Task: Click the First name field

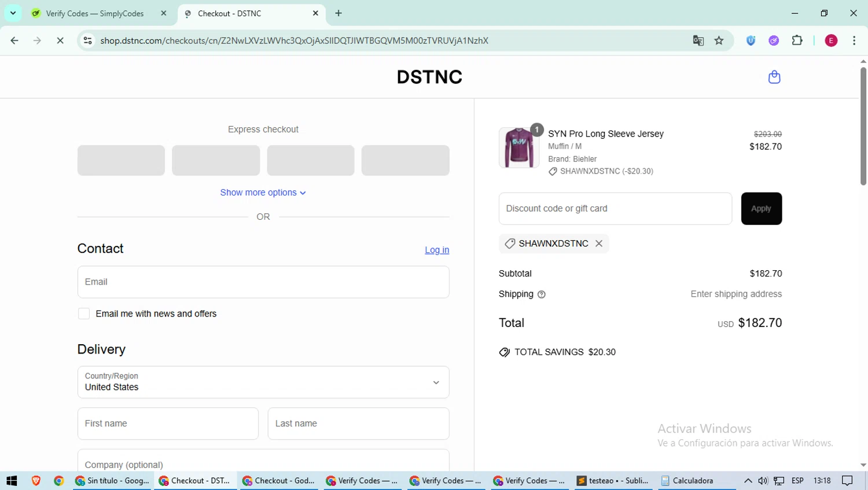Action: 168,423
